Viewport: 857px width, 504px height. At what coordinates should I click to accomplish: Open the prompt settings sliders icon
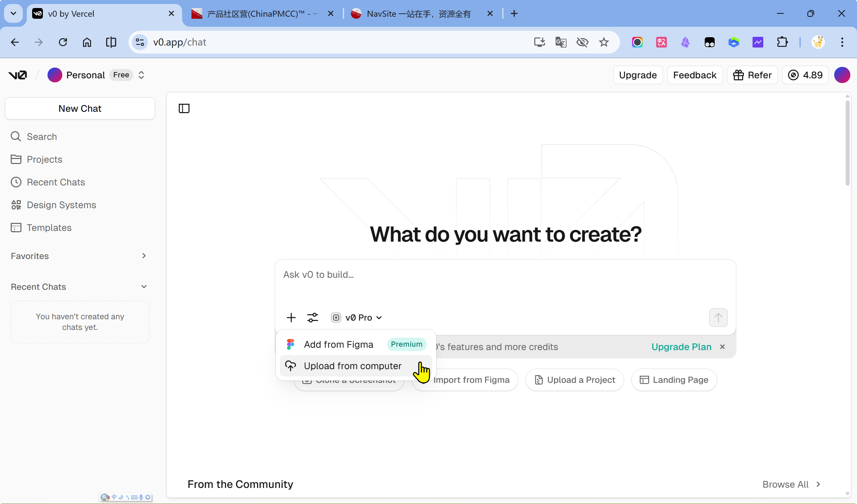(313, 318)
